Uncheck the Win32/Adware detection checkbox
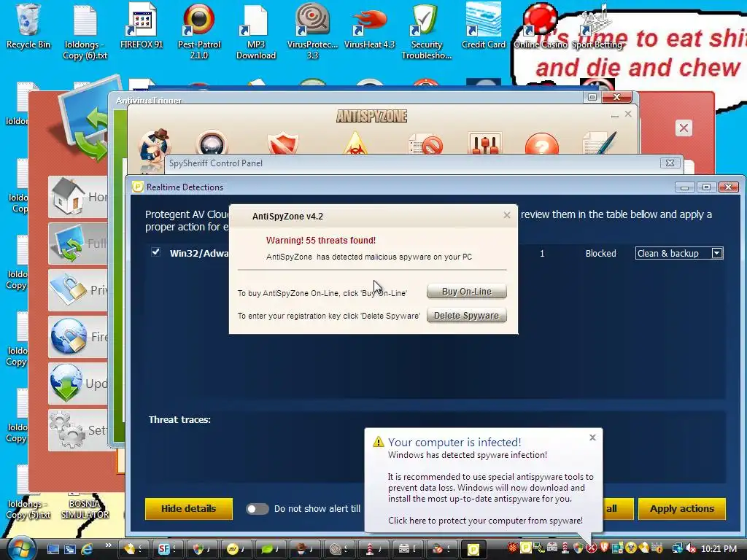Image resolution: width=747 pixels, height=560 pixels. pos(156,252)
